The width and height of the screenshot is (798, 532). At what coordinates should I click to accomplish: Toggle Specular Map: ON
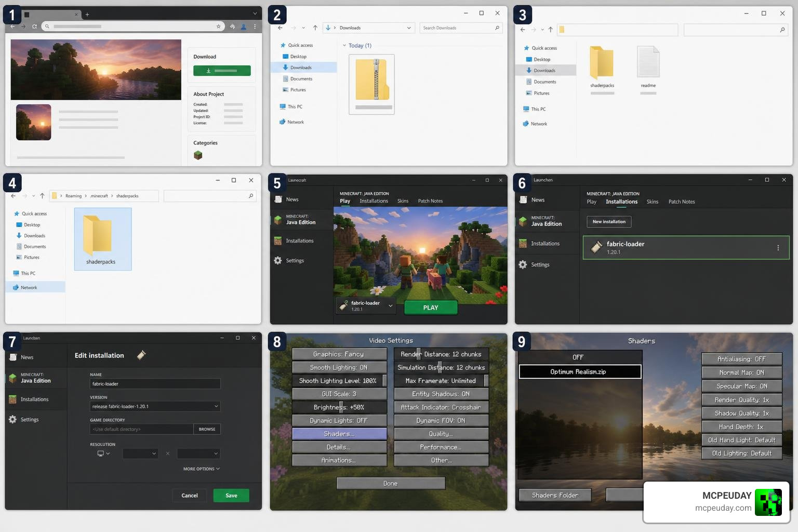click(x=741, y=386)
